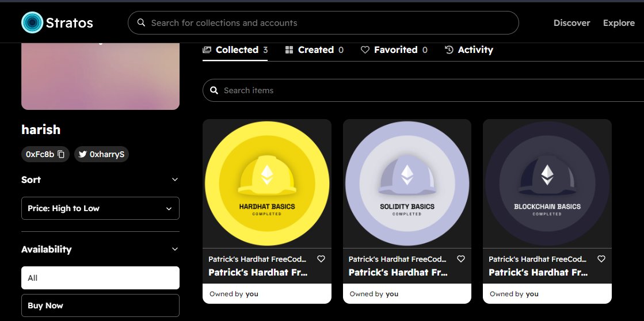This screenshot has width=644, height=321.
Task: Click bold title on Hardhat Basics card
Action: pos(258,272)
